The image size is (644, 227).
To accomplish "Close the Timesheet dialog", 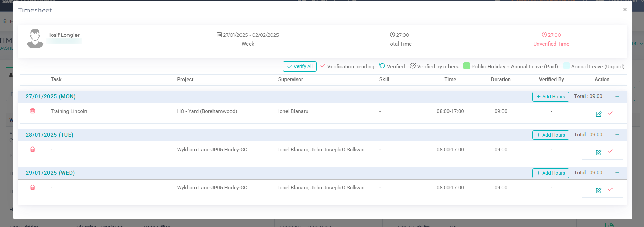I will 625,10.
